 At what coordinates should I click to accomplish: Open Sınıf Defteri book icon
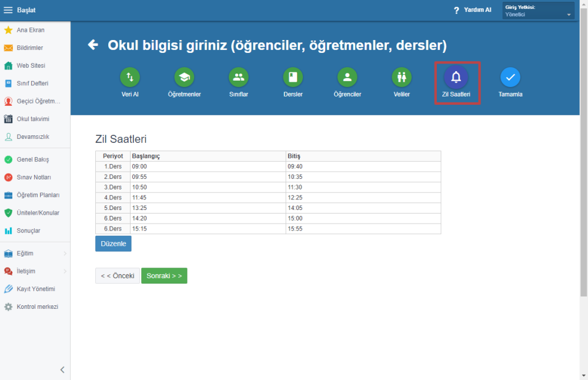8,84
